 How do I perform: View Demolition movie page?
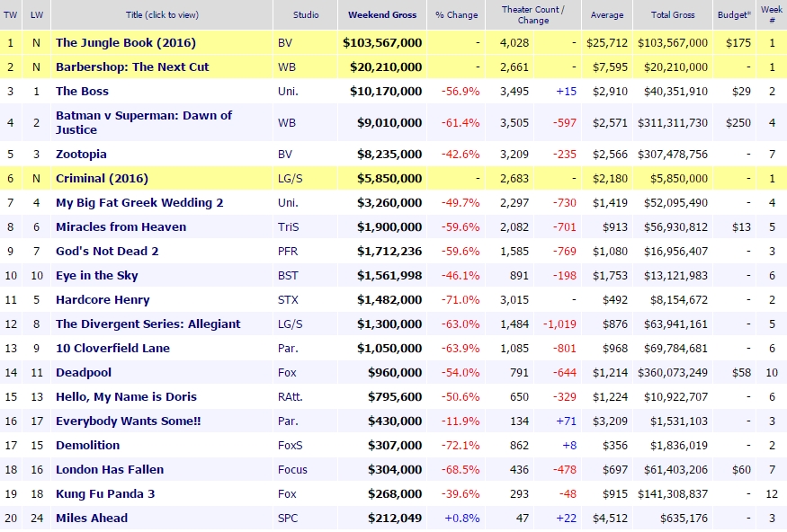[x=87, y=445]
